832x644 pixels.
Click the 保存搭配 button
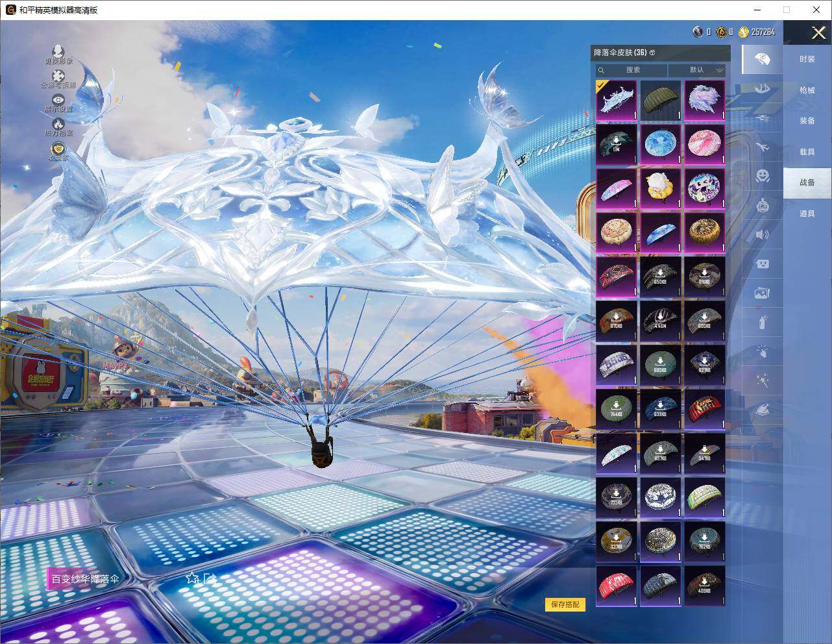click(x=565, y=604)
